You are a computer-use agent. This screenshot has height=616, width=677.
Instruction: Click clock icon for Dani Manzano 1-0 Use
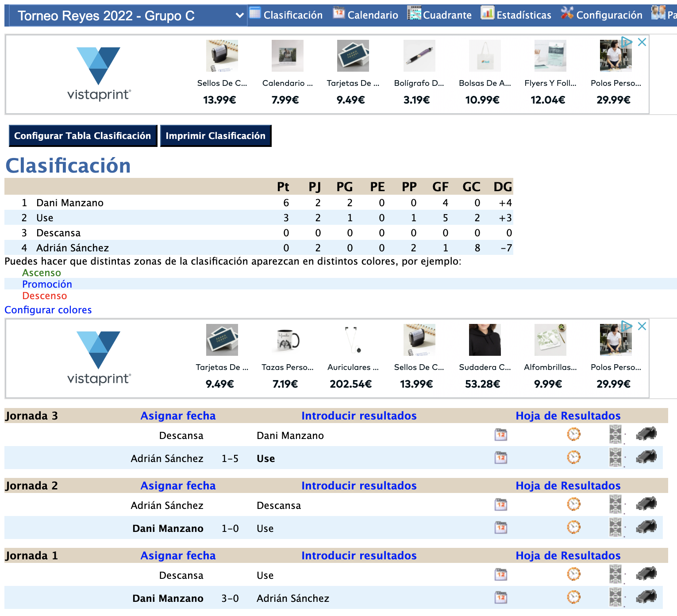click(573, 527)
